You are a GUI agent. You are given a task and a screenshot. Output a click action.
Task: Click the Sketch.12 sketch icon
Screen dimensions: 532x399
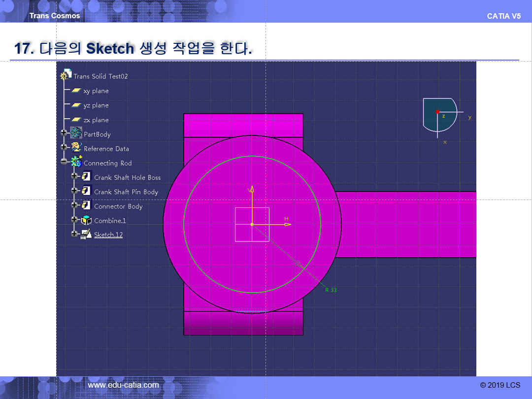pyautogui.click(x=87, y=234)
